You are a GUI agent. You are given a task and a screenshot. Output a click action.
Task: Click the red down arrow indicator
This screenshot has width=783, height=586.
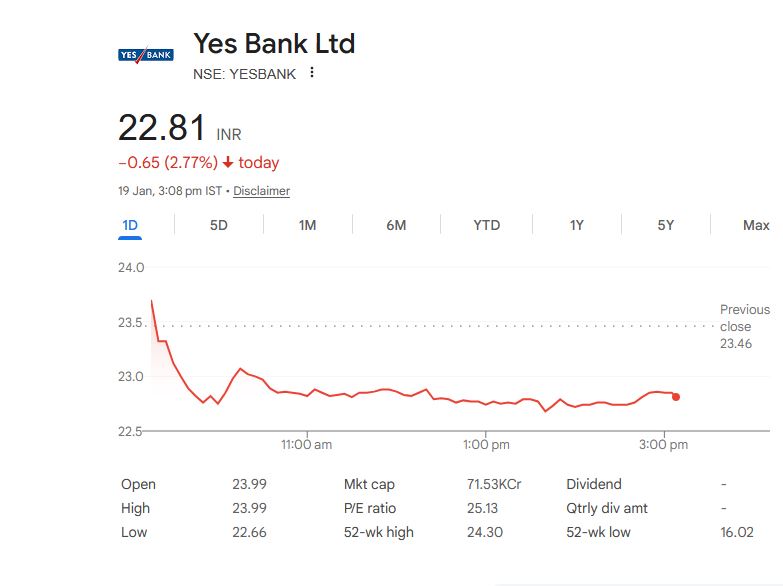pyautogui.click(x=228, y=163)
